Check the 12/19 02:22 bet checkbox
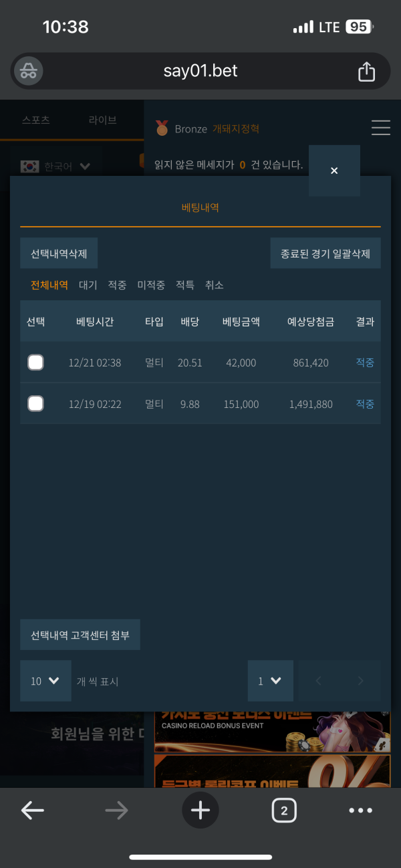Screen dimensions: 401x868 click(35, 404)
